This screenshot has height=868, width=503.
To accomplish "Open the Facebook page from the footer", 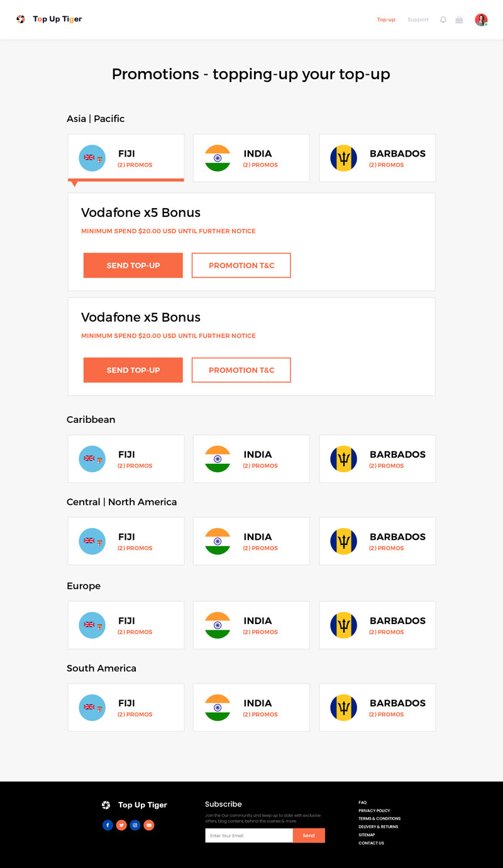I will [108, 825].
